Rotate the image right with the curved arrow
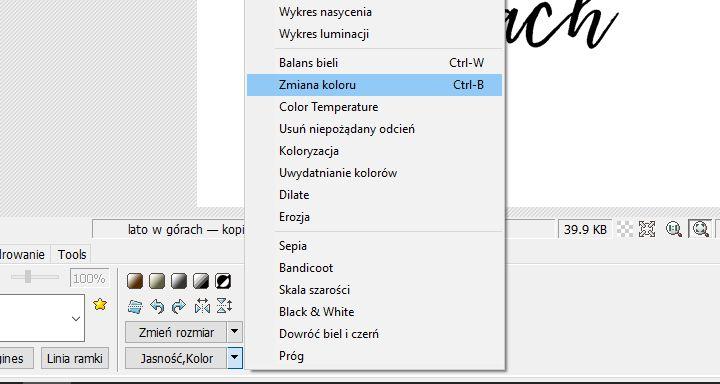This screenshot has width=720, height=384. (x=179, y=306)
